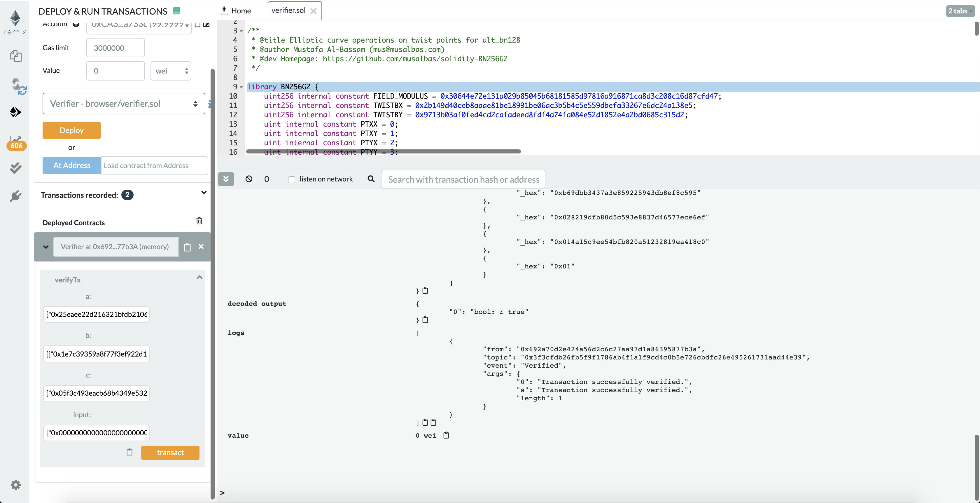Expand the Transactions recorded section
Image resolution: width=980 pixels, height=503 pixels.
[x=204, y=193]
